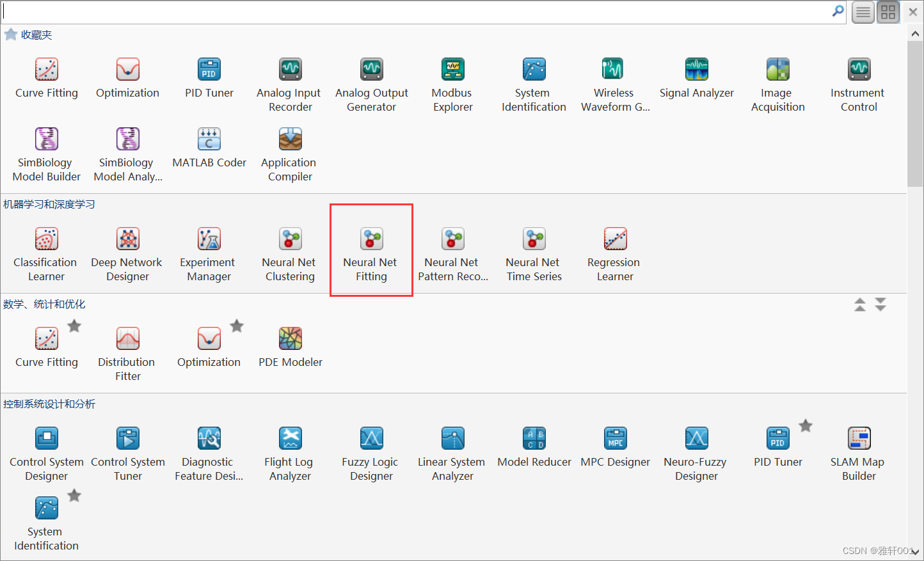Open Application Compiler app
Screen dimensions: 924x561
click(x=291, y=155)
